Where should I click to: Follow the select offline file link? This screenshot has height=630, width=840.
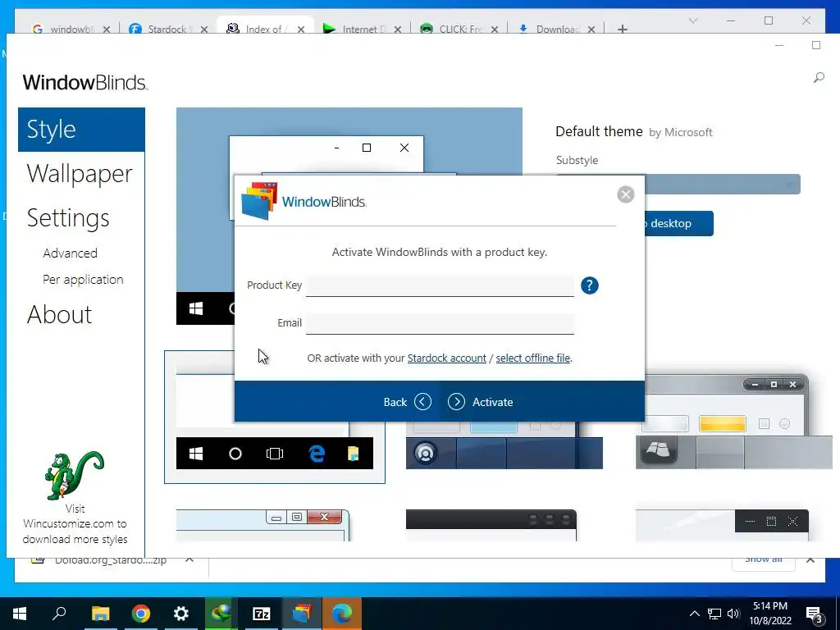[532, 358]
